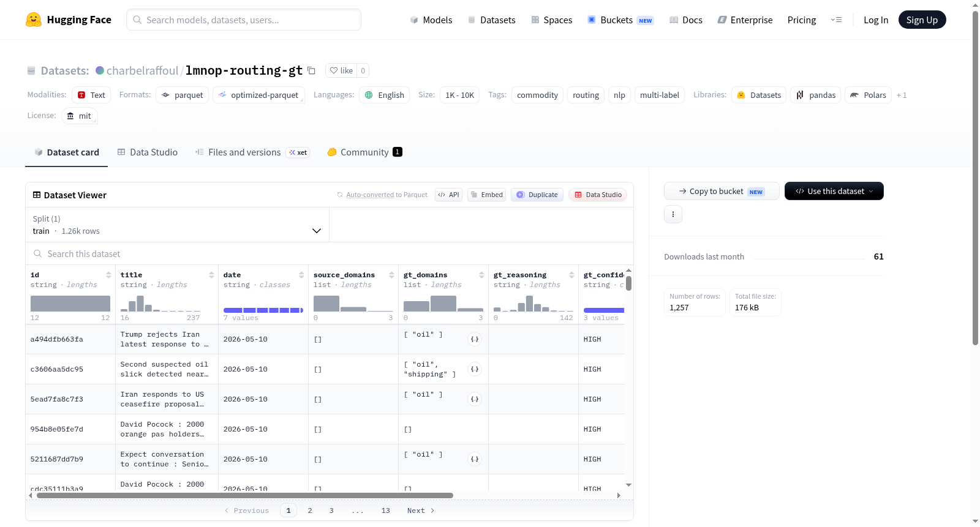Go to page 2 of results

310,510
